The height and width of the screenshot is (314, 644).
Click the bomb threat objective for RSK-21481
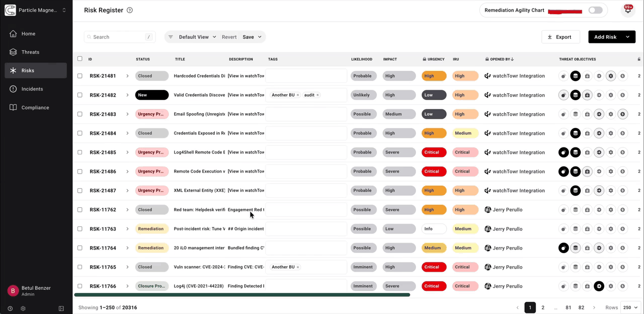point(564,76)
